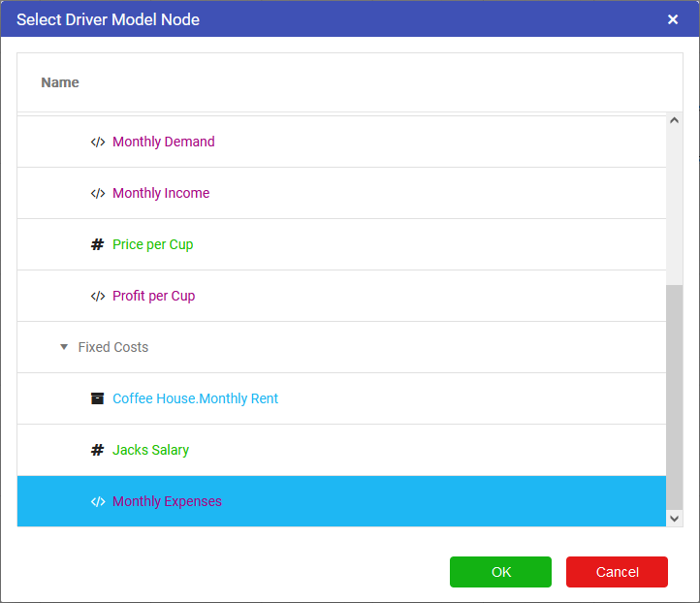Click the code icon beside Monthly Expenses
The width and height of the screenshot is (700, 603).
click(x=97, y=501)
